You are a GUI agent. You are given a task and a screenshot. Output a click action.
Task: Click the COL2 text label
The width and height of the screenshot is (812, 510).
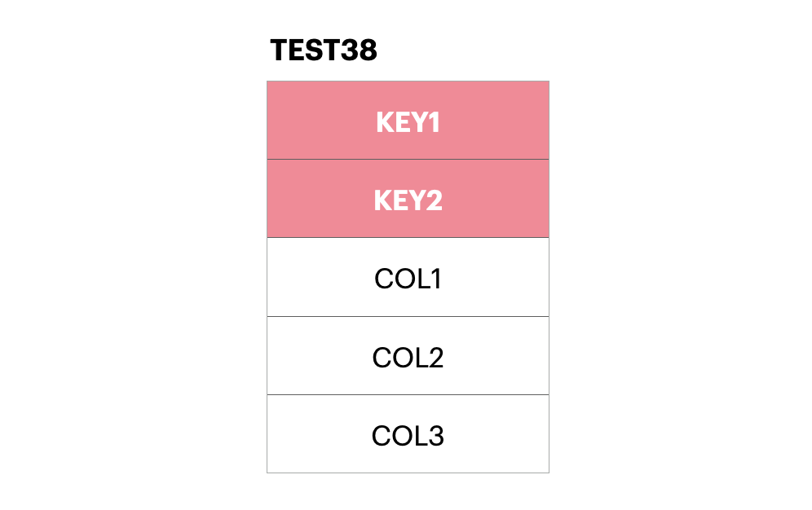coord(408,358)
